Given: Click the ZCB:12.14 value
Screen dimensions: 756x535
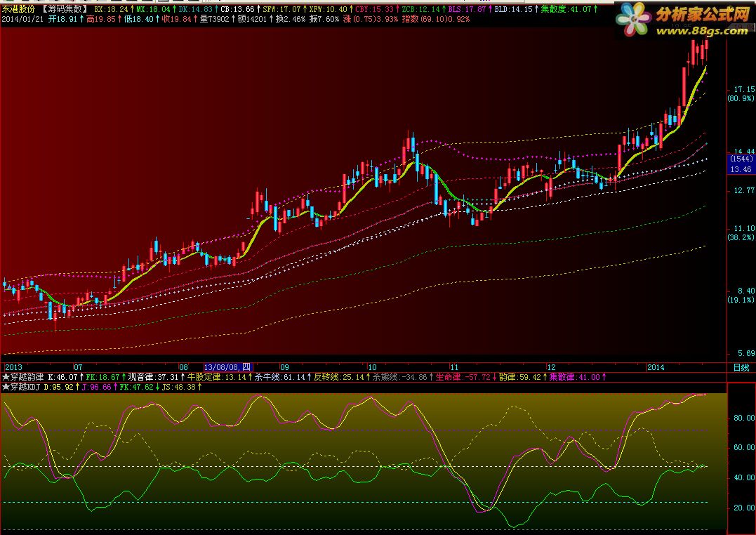Looking at the screenshot, I should pyautogui.click(x=423, y=9).
